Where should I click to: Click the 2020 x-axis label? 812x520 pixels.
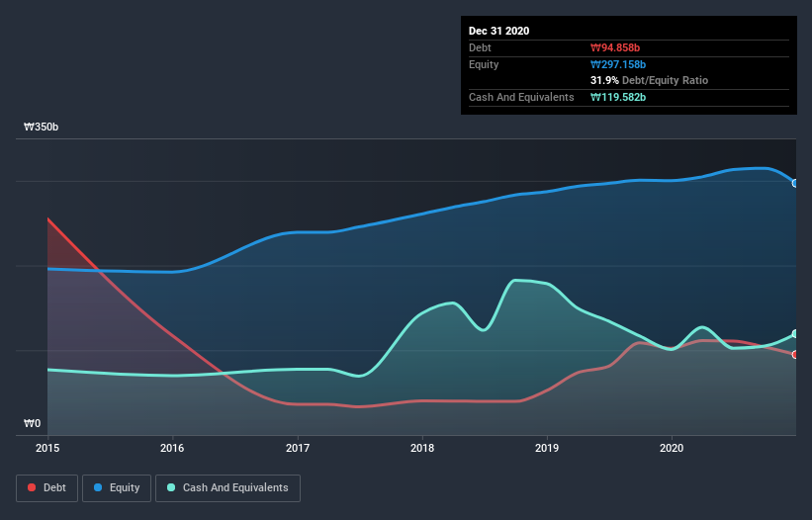point(672,448)
